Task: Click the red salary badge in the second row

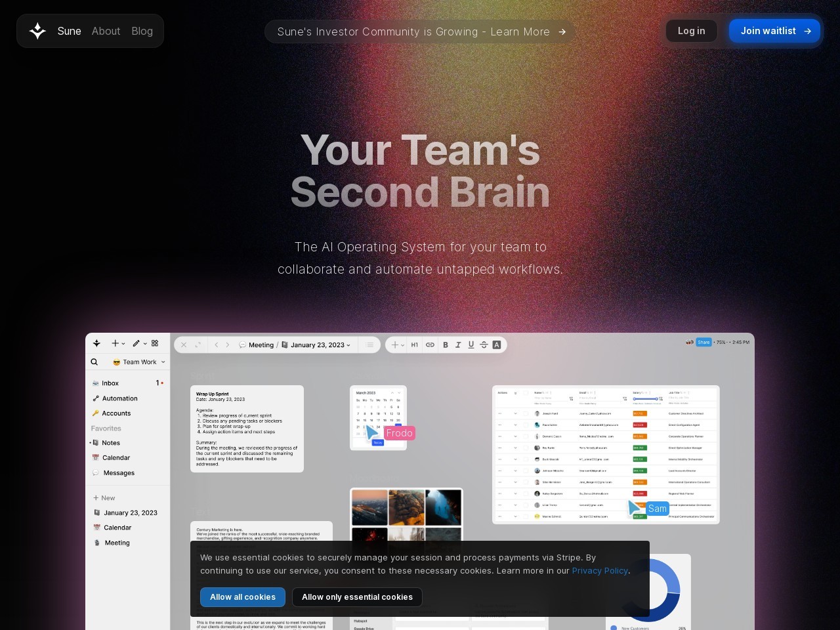Action: coord(640,425)
